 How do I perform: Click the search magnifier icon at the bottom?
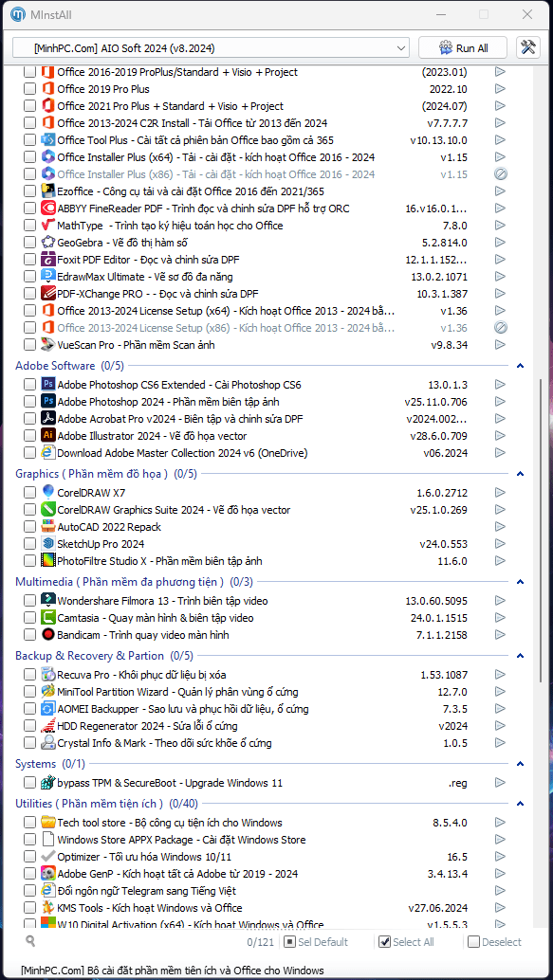tap(30, 941)
